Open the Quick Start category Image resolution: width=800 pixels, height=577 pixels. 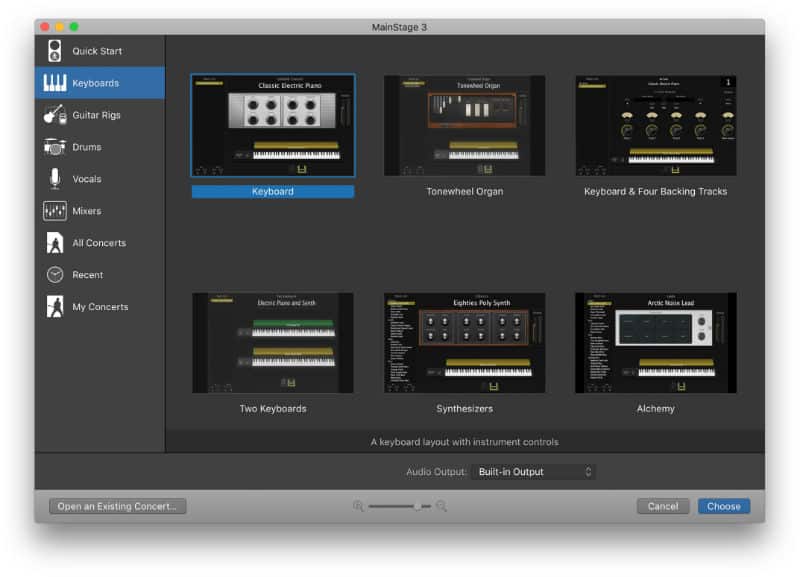(x=100, y=51)
